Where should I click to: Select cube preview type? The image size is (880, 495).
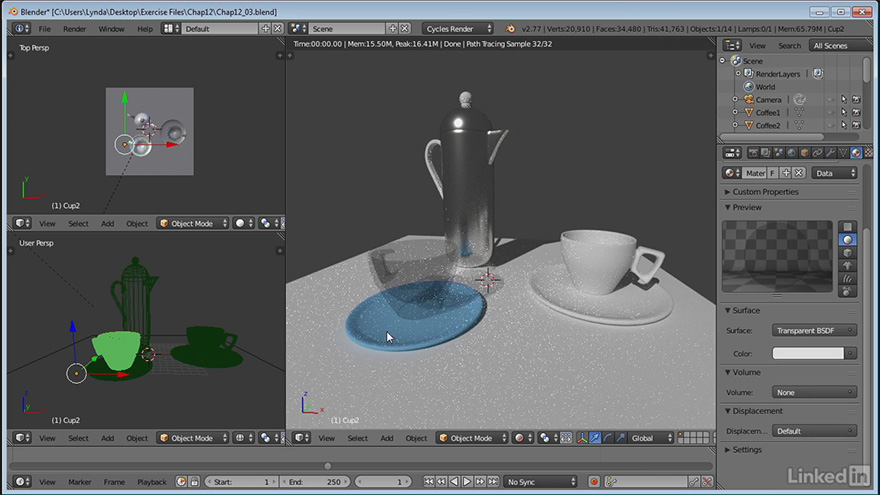pos(847,253)
